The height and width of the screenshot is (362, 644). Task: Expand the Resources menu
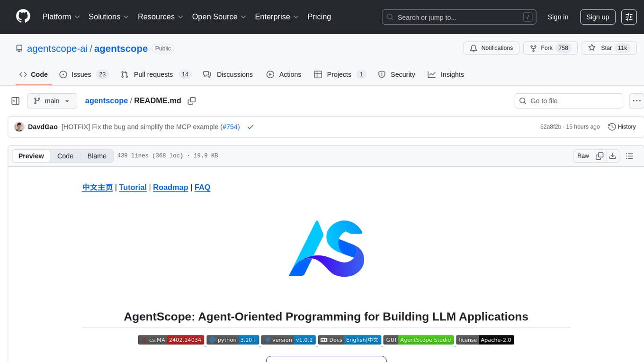pos(161,17)
